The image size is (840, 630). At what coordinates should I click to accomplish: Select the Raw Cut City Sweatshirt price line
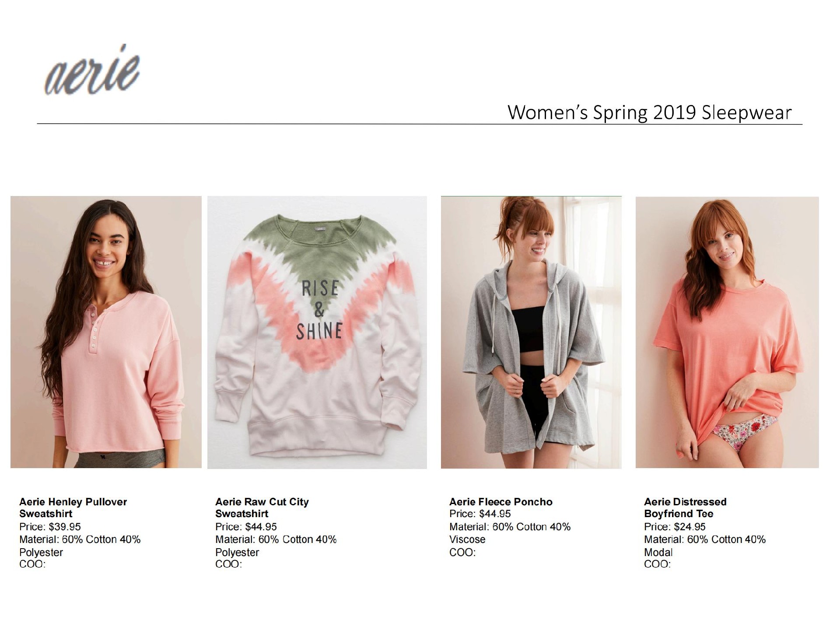[x=246, y=527]
